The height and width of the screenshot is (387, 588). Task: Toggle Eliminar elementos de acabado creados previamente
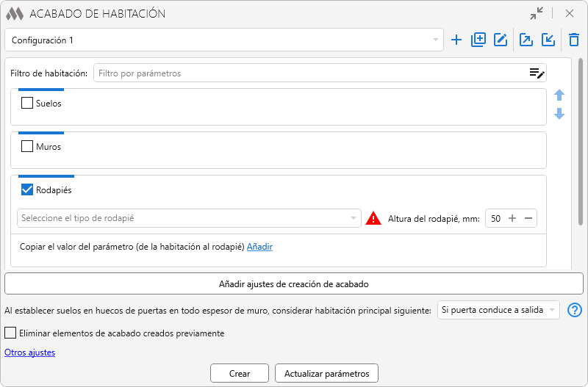click(10, 333)
